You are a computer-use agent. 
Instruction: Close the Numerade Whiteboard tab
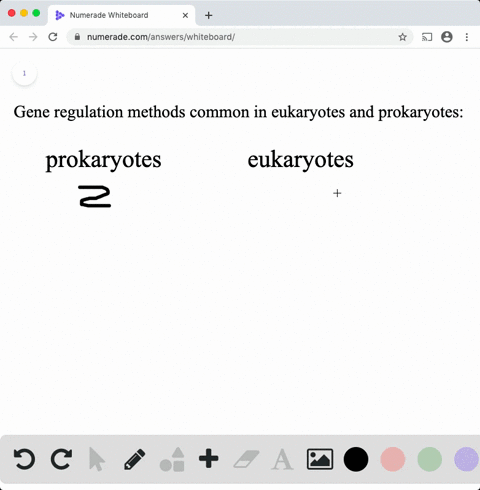185,15
